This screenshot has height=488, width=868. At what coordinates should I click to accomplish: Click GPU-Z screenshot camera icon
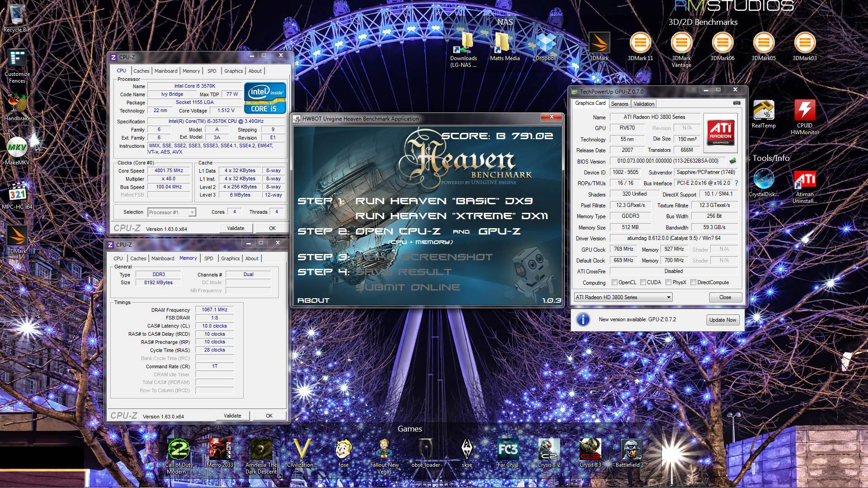coord(736,103)
